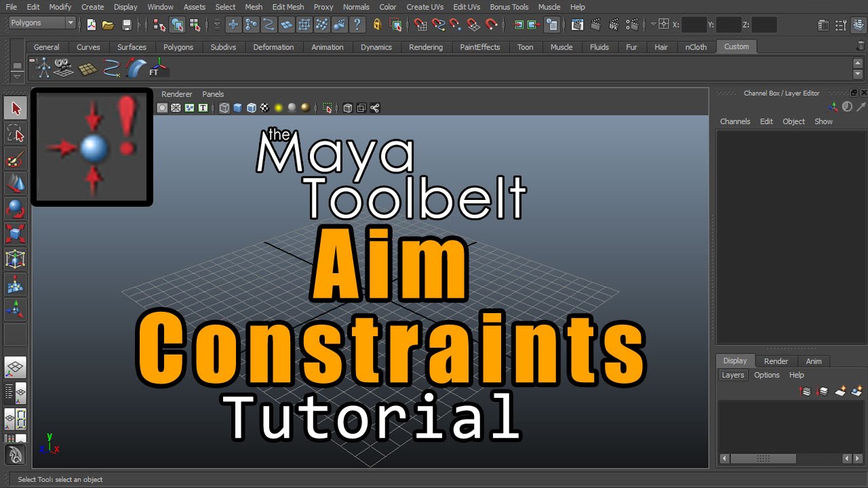The height and width of the screenshot is (488, 868).
Task: Choose the Universal Manipulator tool
Action: 16,259
